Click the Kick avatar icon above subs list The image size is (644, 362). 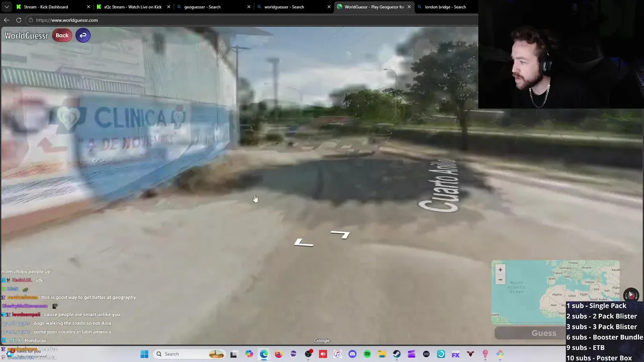[x=631, y=295]
